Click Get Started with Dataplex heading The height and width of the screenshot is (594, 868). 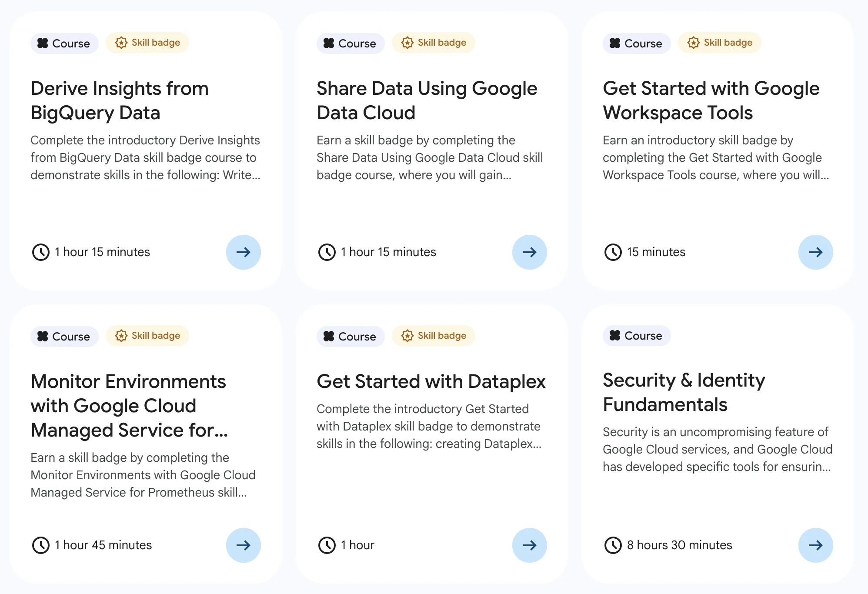coord(431,381)
